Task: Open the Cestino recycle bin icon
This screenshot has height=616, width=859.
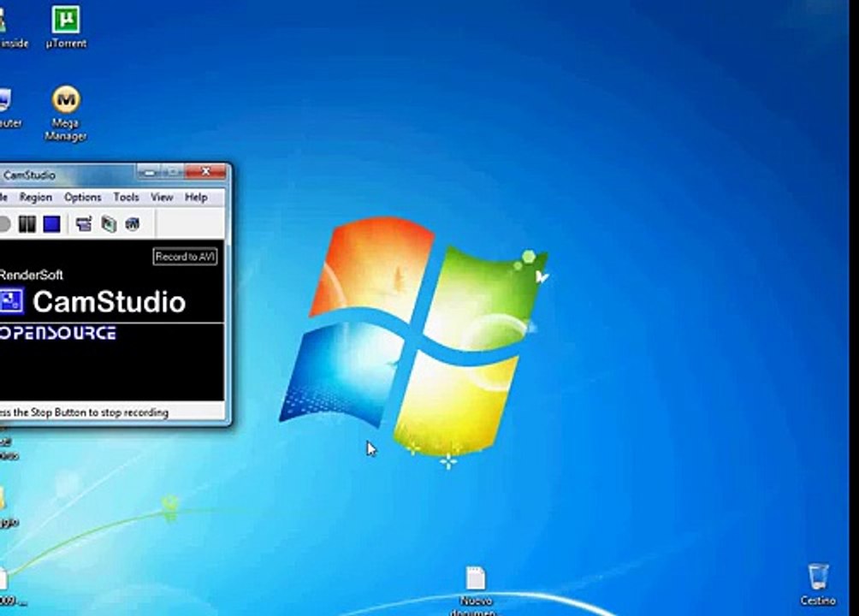Action: click(818, 584)
